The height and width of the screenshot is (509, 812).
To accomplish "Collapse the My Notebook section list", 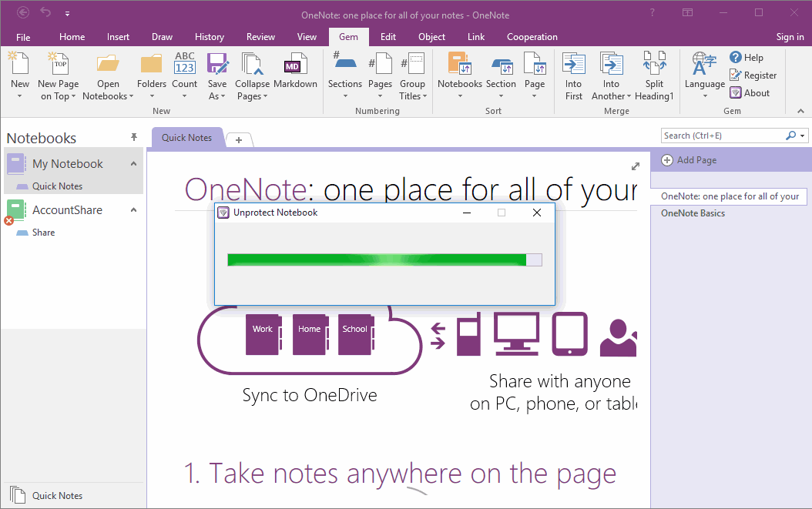I will 133,163.
